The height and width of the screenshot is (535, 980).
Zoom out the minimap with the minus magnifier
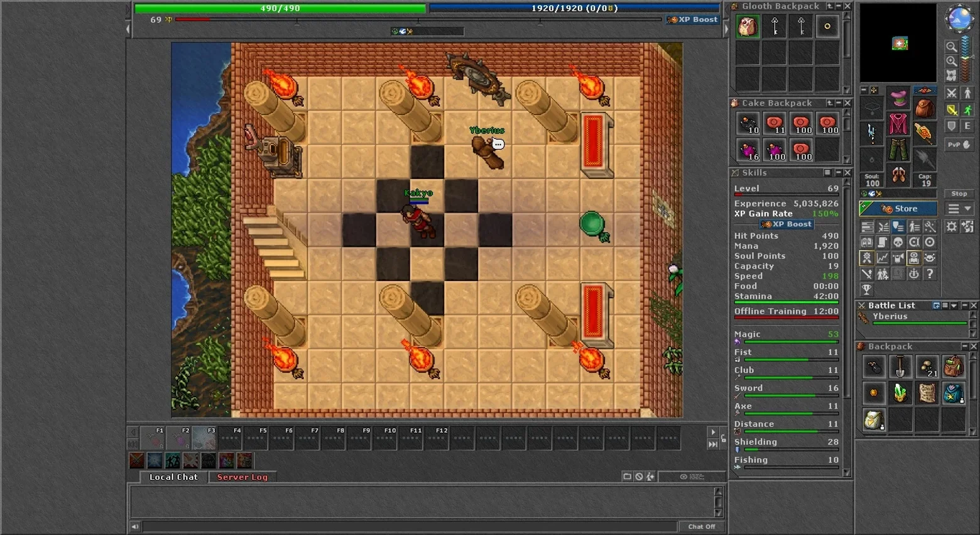(x=952, y=47)
